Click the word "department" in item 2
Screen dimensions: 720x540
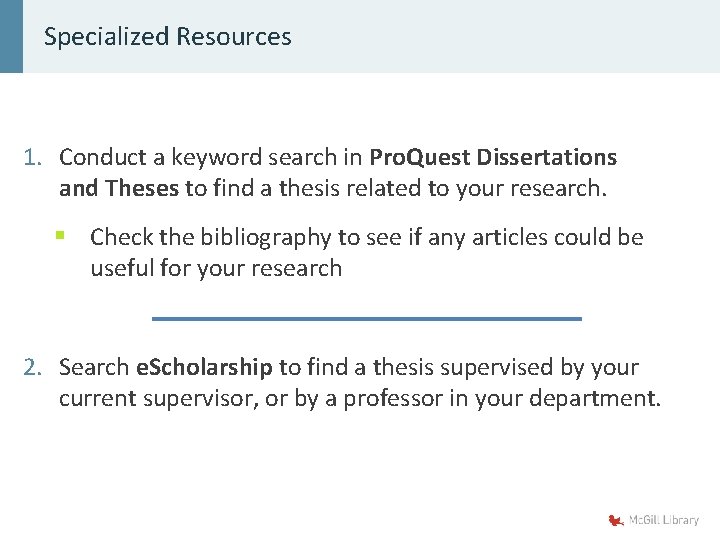click(x=598, y=398)
